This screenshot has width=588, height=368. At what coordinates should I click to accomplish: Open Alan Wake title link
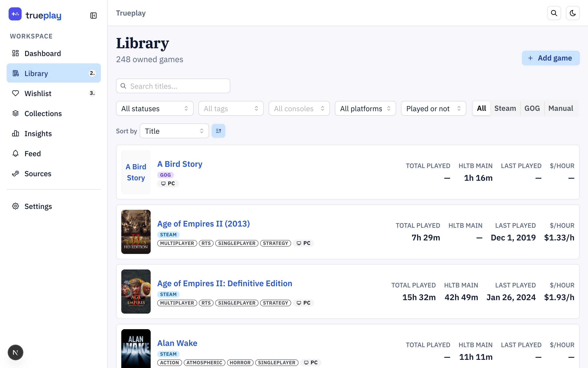pos(177,343)
